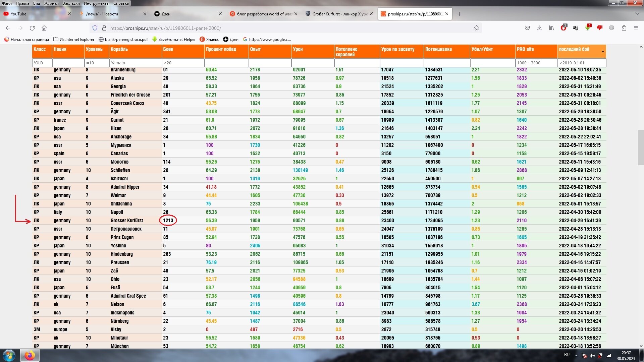Click Корабль filter input field
This screenshot has width=644, height=362.
[135, 63]
